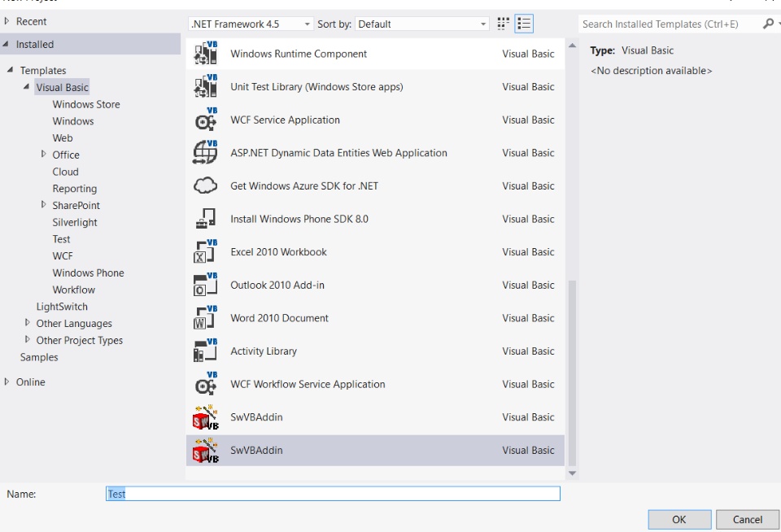Collapse the Templates tree node
781x532 pixels.
(10, 70)
